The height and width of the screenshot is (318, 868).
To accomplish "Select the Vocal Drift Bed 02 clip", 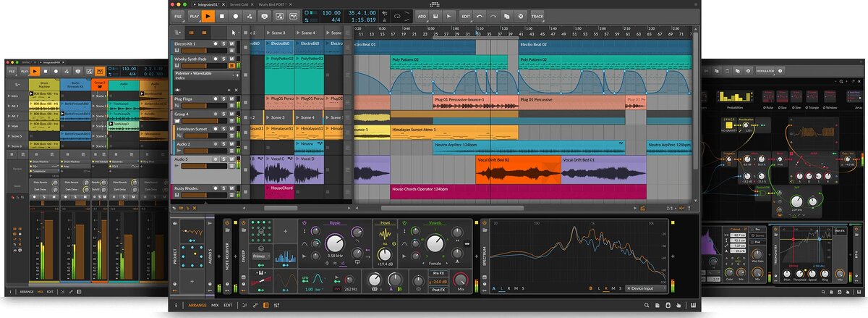I will (518, 169).
